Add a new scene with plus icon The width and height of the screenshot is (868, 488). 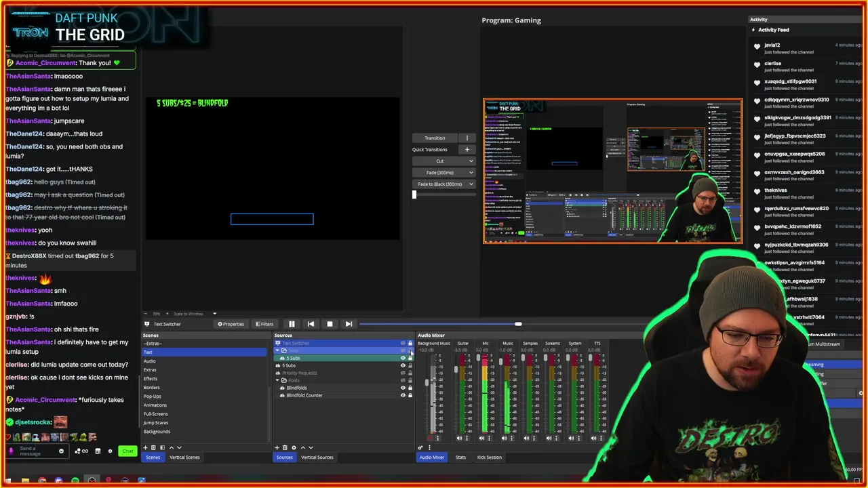(x=145, y=447)
